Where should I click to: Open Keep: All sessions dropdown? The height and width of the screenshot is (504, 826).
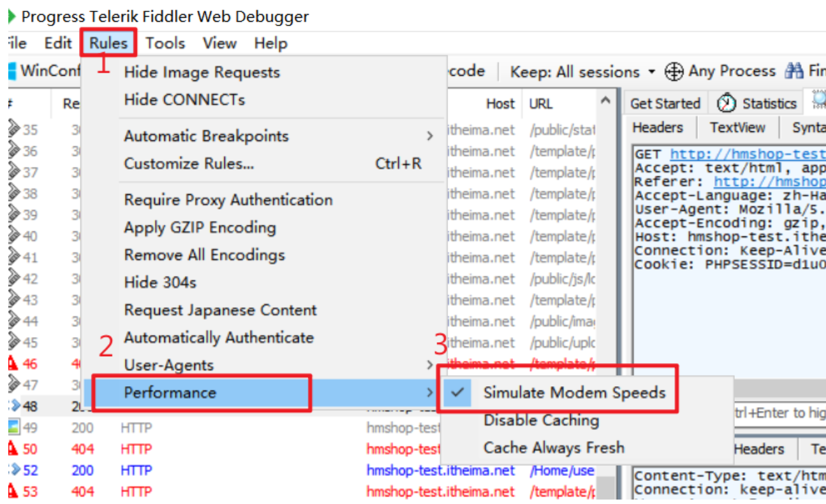[583, 71]
